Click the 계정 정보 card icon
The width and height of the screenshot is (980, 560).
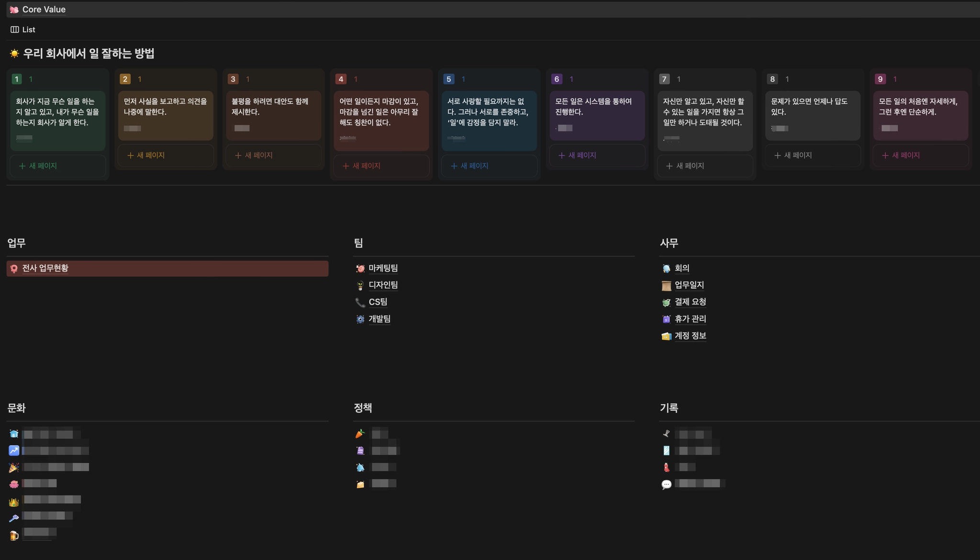pos(666,336)
